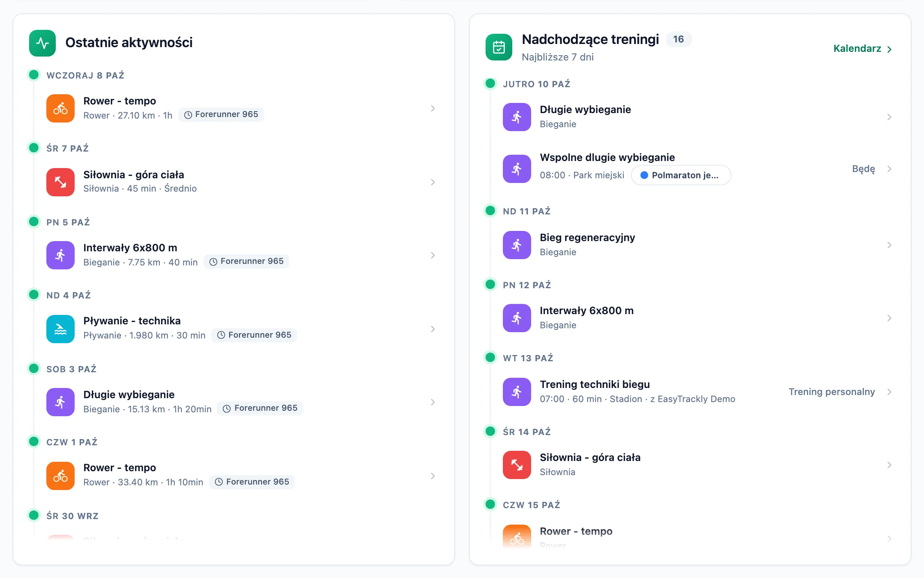This screenshot has width=924, height=578.
Task: Click the red dumbbell icon for Wednesday 7 Oct gym session
Action: (60, 182)
